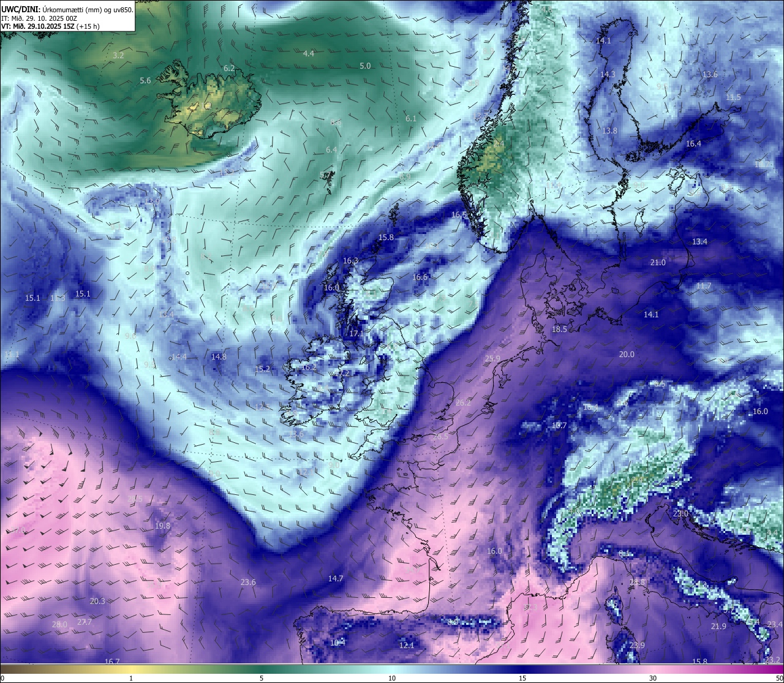
Task: Click the 11.7 value on the map
Action: click(x=704, y=286)
